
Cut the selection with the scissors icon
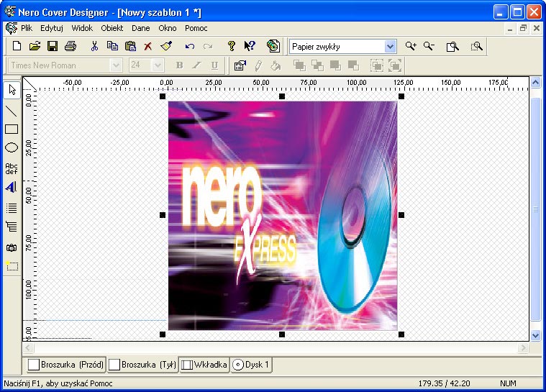tap(94, 46)
